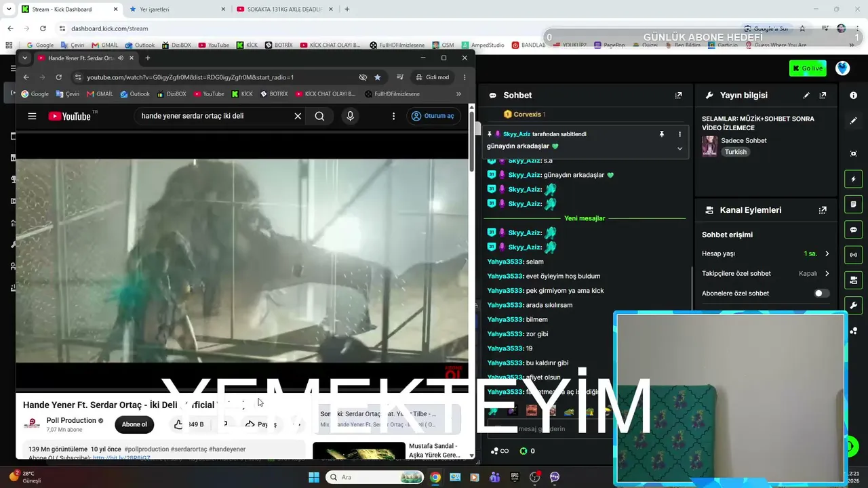Screen dimensions: 868x488
Task: Click the wrench icon in Kick sidebar
Action: click(x=853, y=305)
